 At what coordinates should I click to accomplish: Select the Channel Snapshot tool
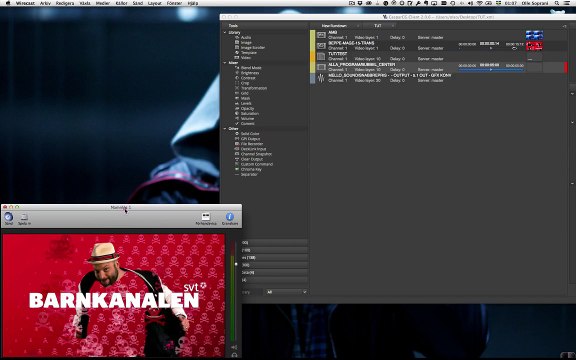click(x=256, y=154)
